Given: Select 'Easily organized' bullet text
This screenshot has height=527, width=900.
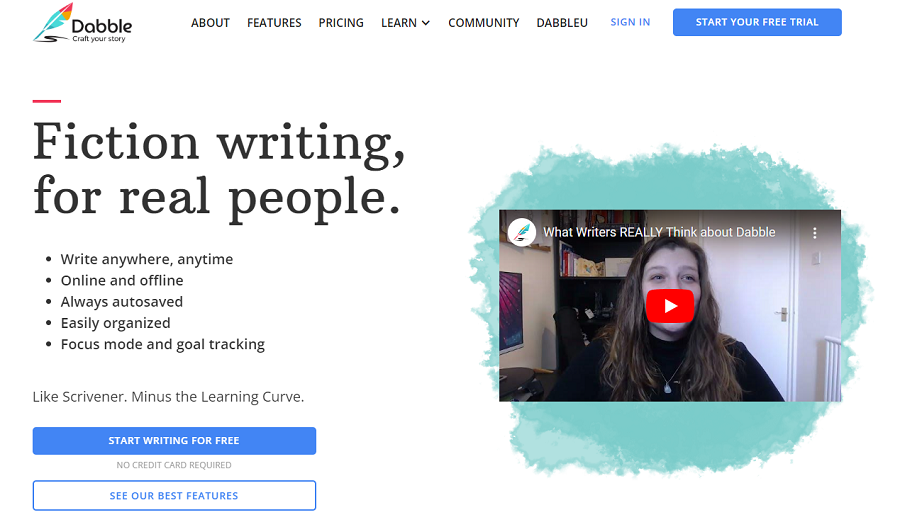Looking at the screenshot, I should pos(115,323).
